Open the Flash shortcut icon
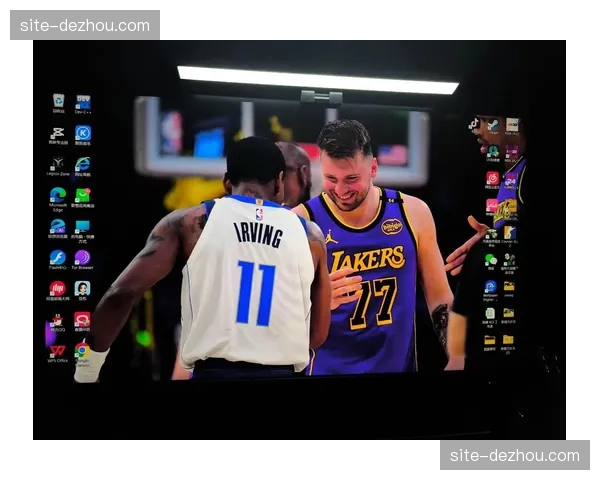 click(58, 257)
